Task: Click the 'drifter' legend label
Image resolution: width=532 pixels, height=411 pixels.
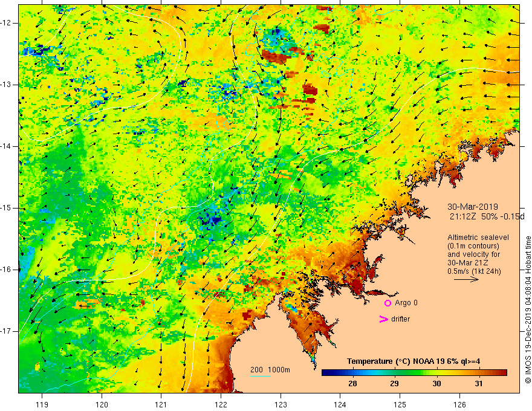Action: pos(400,319)
